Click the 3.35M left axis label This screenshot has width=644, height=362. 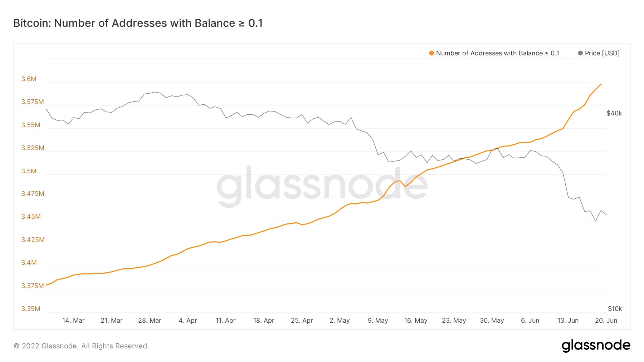coord(31,309)
